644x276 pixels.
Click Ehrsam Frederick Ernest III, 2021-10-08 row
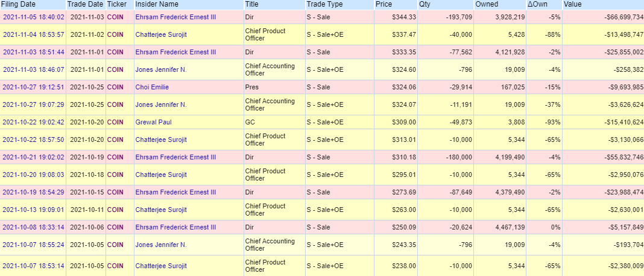[x=176, y=227]
